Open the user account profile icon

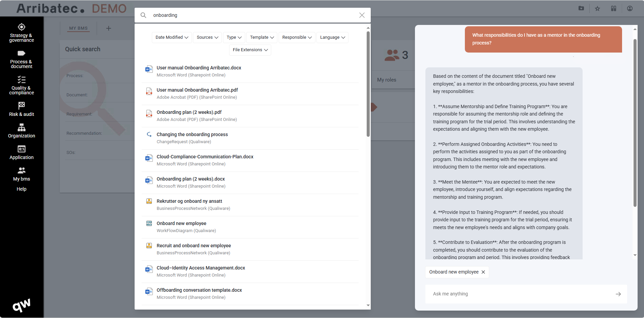[629, 9]
